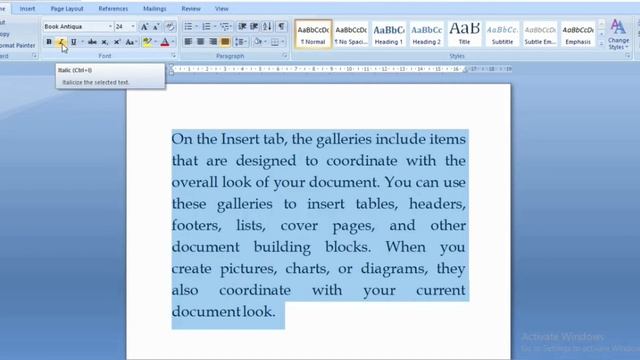Image resolution: width=640 pixels, height=360 pixels.
Task: Apply subscript formatting
Action: [104, 42]
